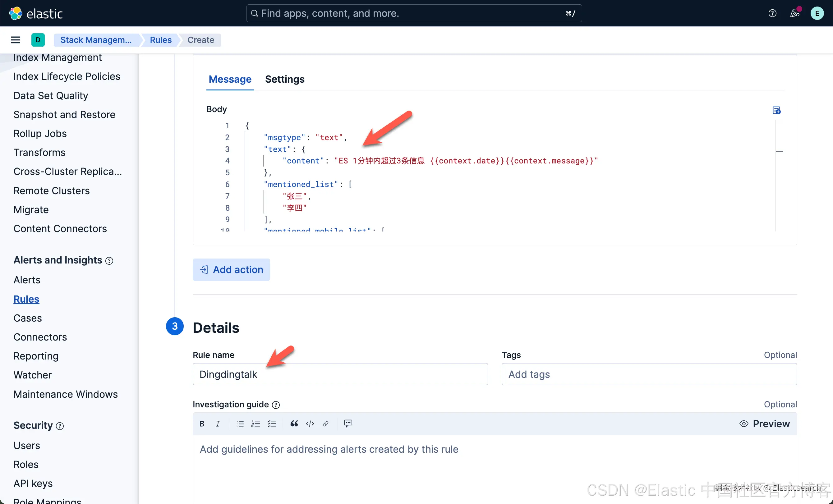833x504 pixels.
Task: Apply italic formatting in investigation guide
Action: point(218,424)
